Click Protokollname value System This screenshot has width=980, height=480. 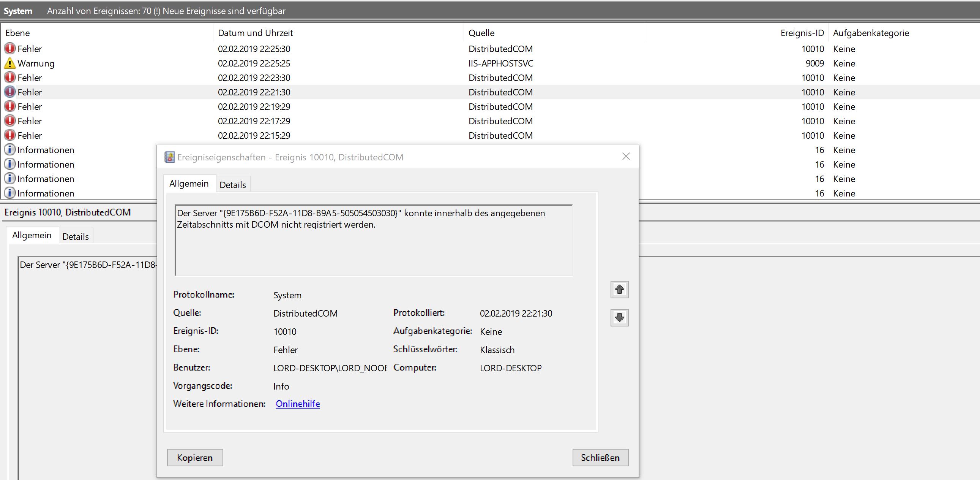287,295
